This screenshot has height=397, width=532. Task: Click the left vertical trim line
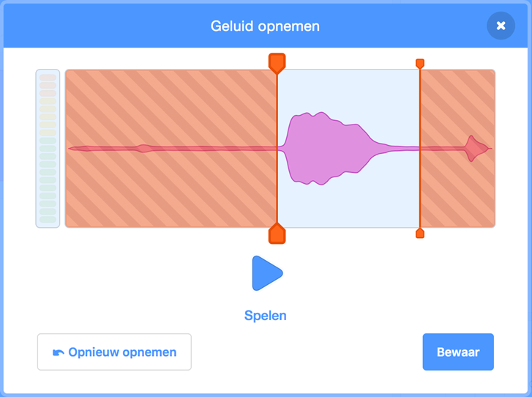point(277,183)
